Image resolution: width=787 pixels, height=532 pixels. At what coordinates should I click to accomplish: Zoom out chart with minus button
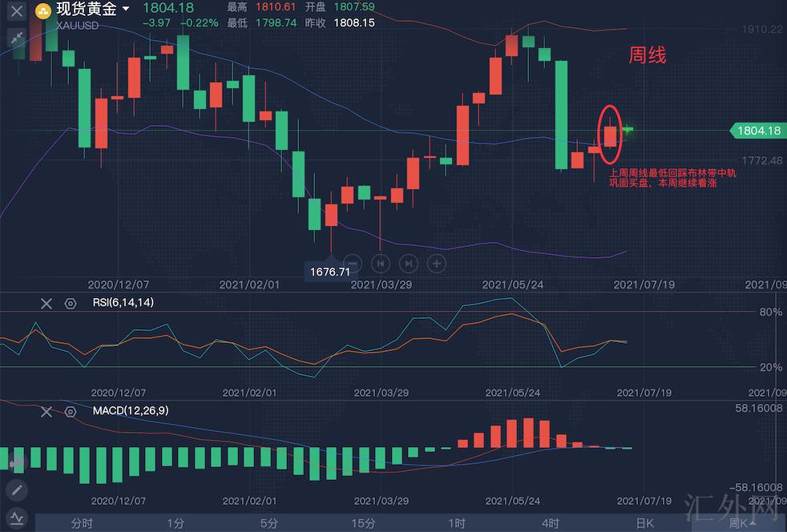coord(353,263)
